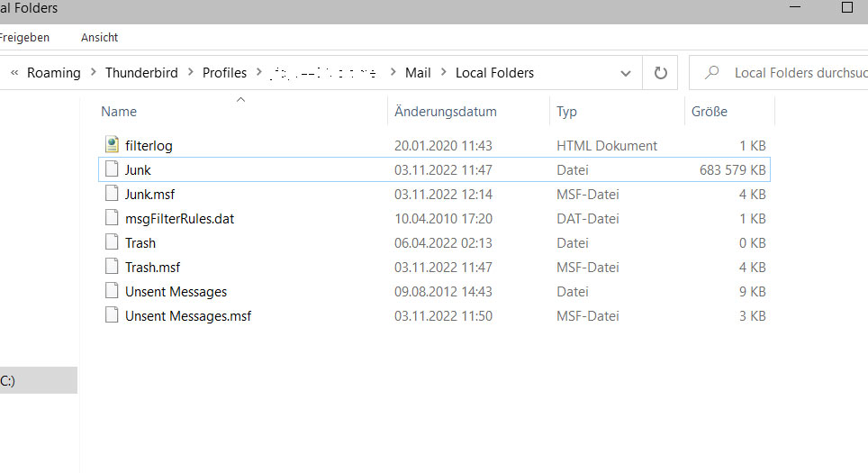Go to the Roaming breadcrumb folder
This screenshot has width=868, height=473.
[53, 73]
